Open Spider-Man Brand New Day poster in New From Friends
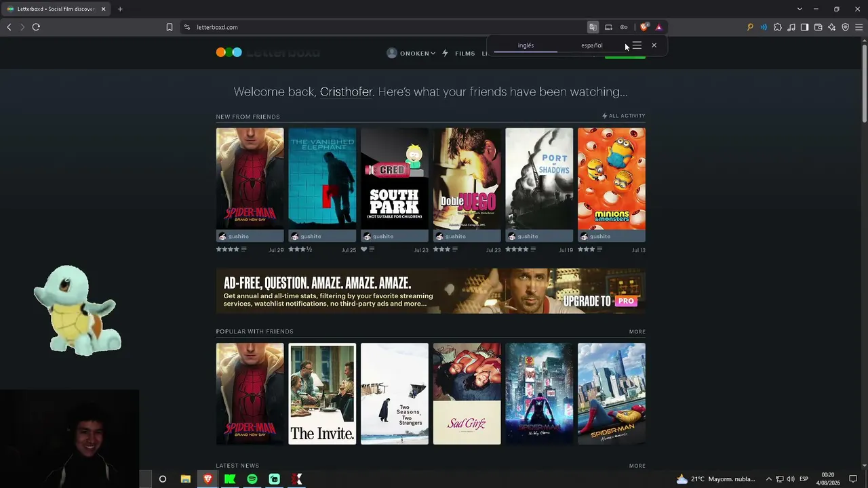Viewport: 868px width, 488px height. pyautogui.click(x=250, y=179)
